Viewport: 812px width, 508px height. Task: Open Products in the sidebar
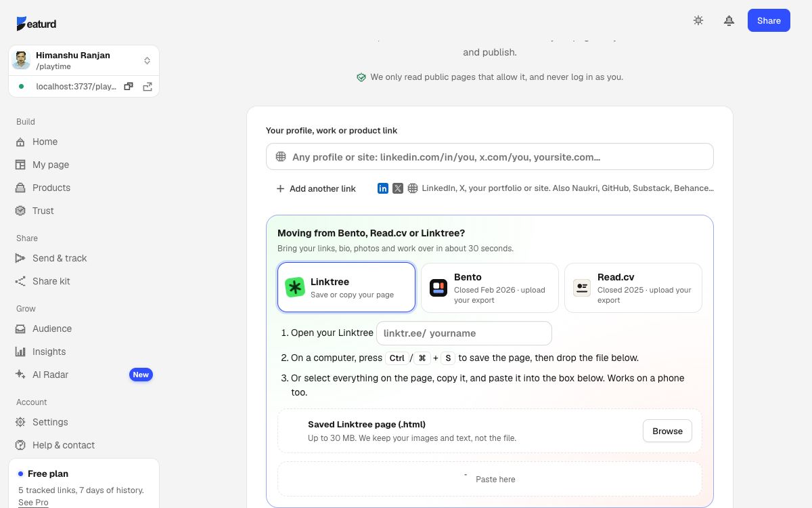(84, 188)
